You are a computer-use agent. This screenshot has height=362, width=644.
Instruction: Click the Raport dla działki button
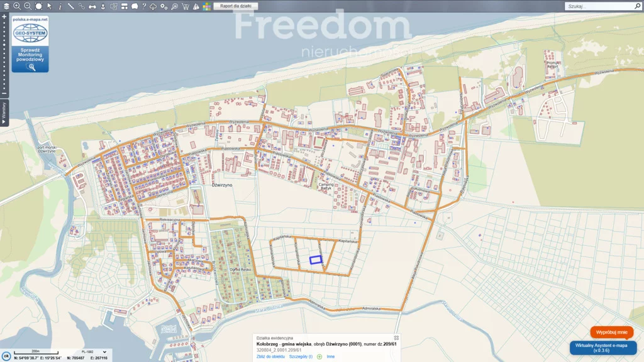(x=235, y=6)
